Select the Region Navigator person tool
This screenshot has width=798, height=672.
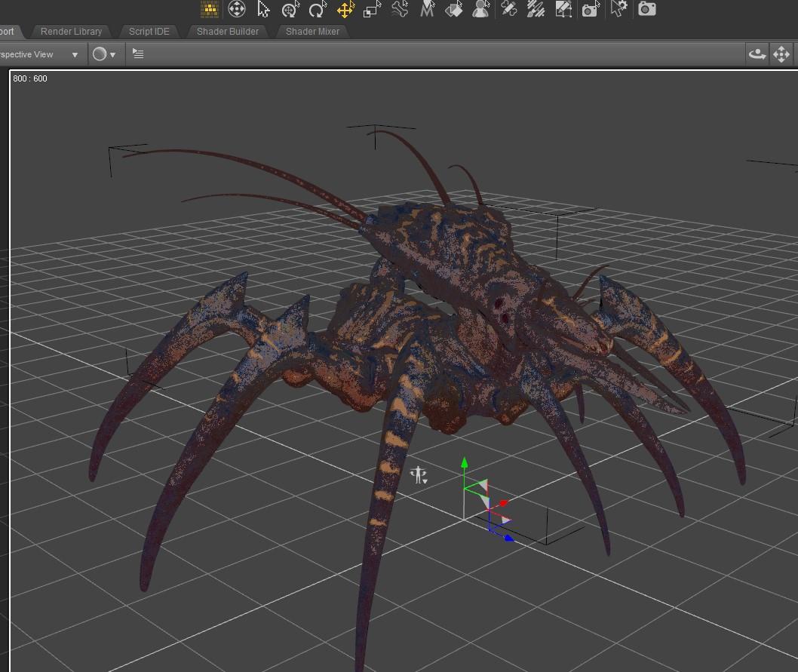tap(481, 9)
